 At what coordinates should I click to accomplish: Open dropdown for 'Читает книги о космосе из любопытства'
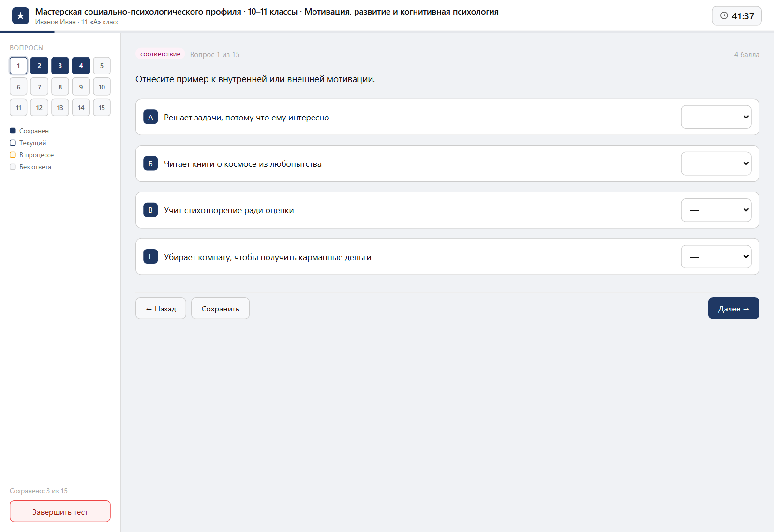[716, 163]
